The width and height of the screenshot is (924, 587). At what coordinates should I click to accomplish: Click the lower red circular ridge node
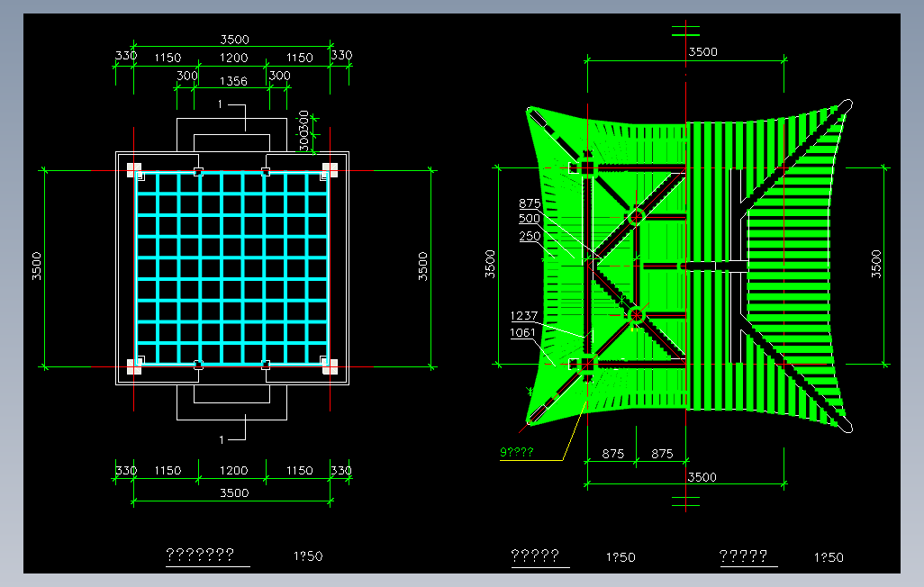point(637,315)
